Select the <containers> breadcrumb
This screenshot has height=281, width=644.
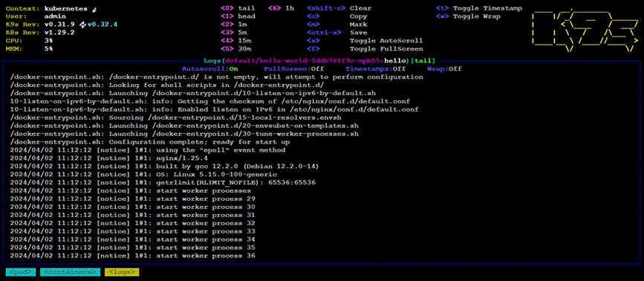(x=71, y=272)
